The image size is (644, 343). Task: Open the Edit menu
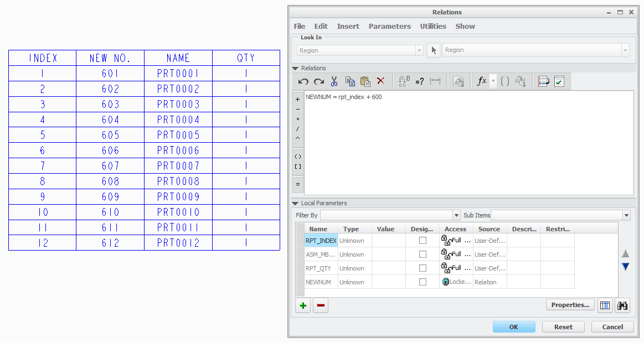[321, 26]
